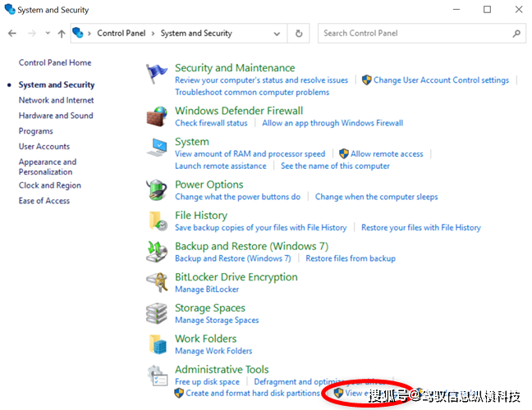532x410 pixels.
Task: Open Windows Defender Firewall heading
Action: pos(239,111)
